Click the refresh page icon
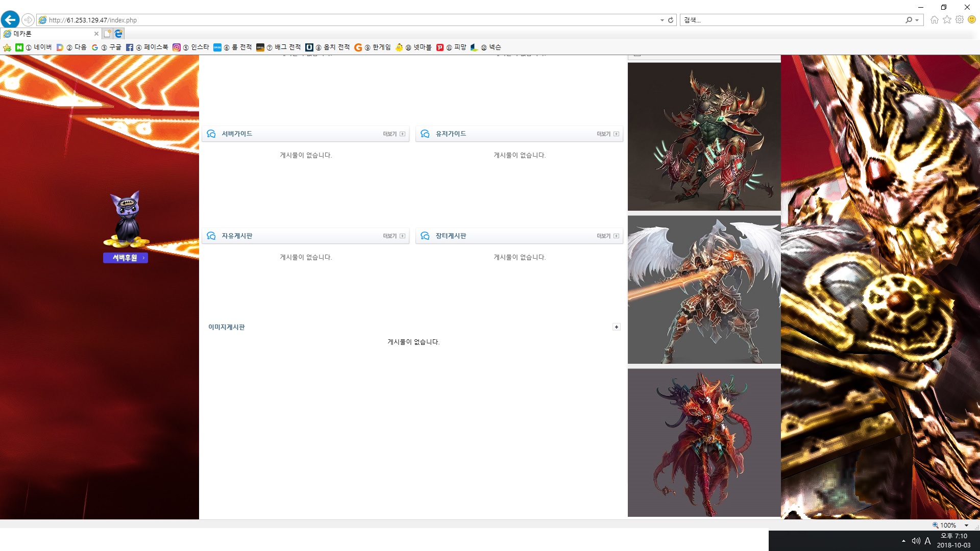Viewport: 980px width, 551px height. click(x=671, y=20)
